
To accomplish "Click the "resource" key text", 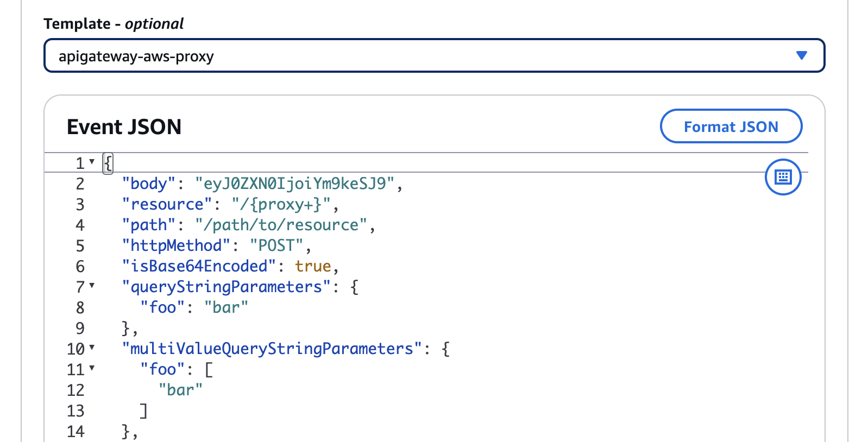I will click(167, 204).
